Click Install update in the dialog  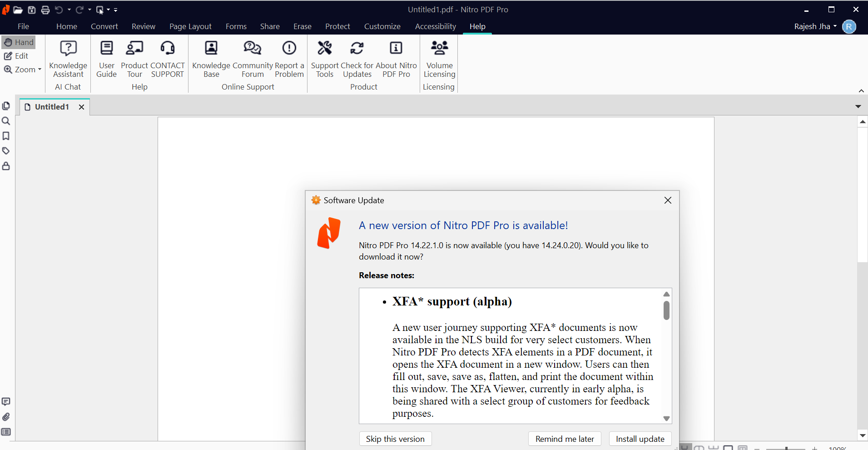640,439
